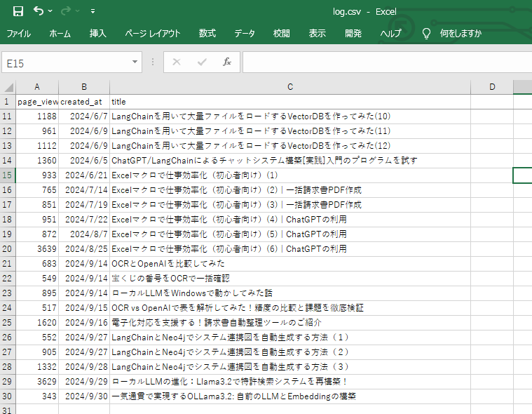The image size is (532, 414).
Task: Open the 校閲 ribbon tab
Action: click(x=282, y=33)
